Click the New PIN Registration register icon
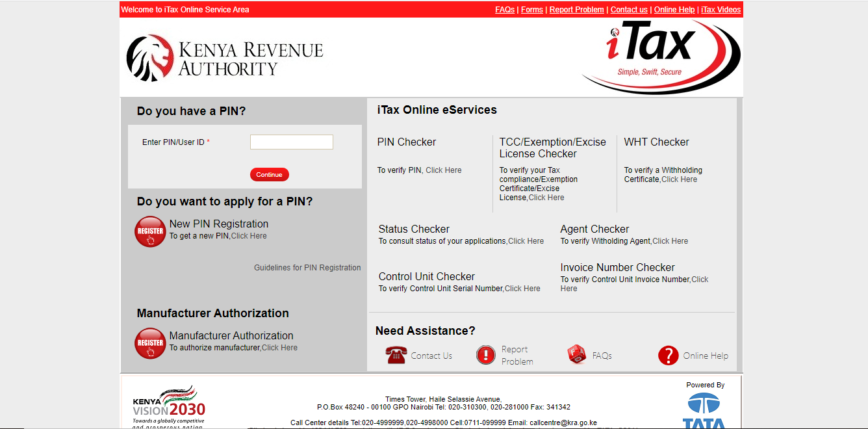Screen dimensions: 868x429 [150, 231]
